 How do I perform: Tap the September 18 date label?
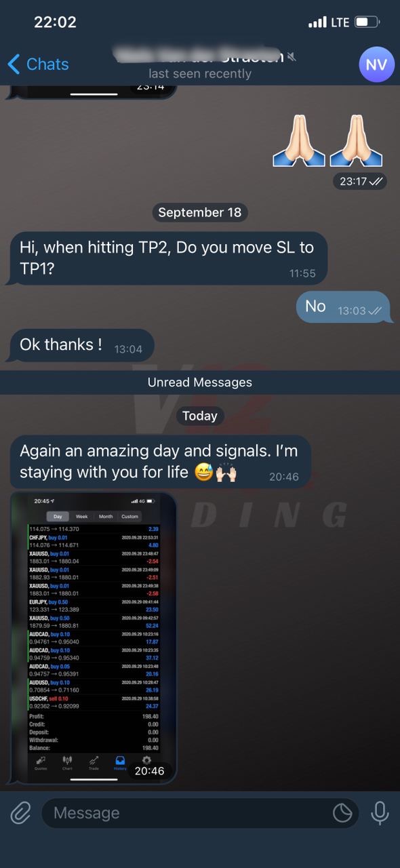point(200,212)
